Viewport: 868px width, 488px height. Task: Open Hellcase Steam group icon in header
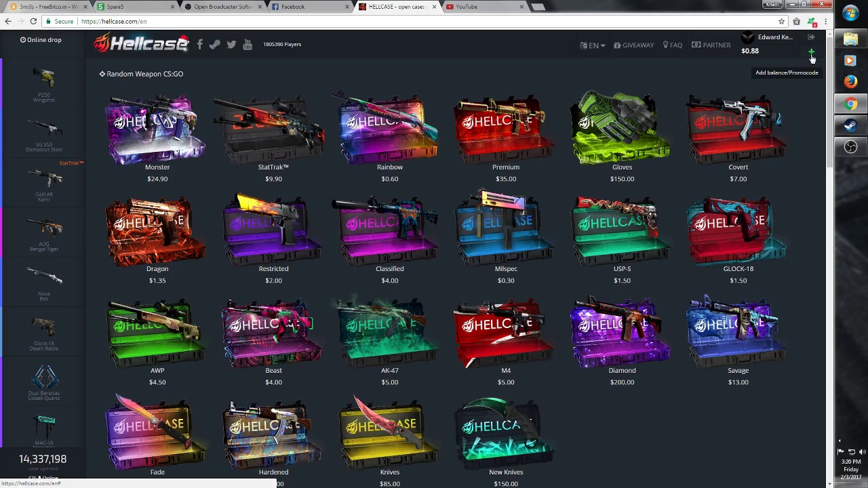point(215,45)
